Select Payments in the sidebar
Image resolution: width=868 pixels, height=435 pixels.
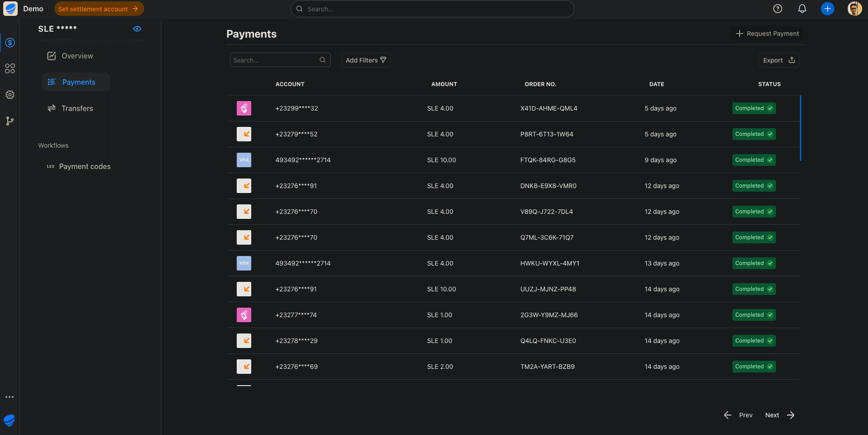click(x=76, y=82)
